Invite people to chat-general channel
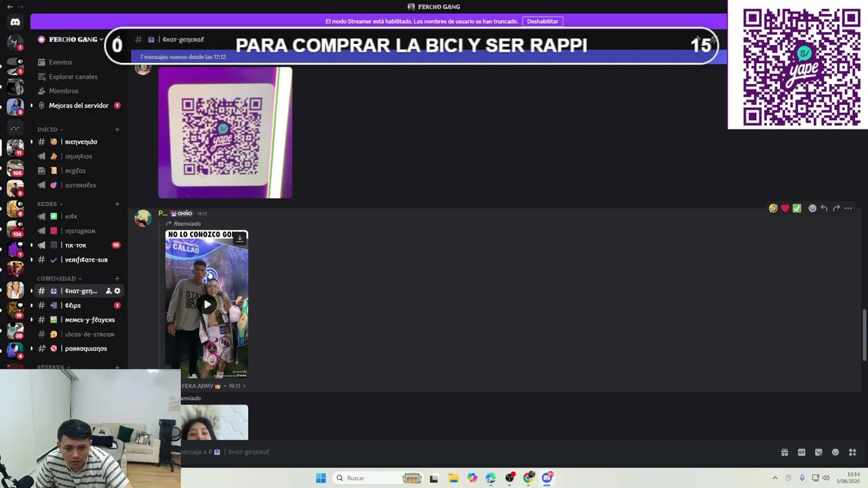The width and height of the screenshot is (868, 488). click(108, 291)
